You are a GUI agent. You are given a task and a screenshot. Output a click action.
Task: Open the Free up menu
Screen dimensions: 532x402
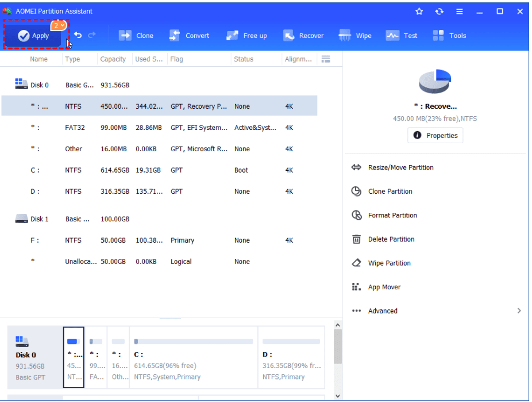click(246, 36)
